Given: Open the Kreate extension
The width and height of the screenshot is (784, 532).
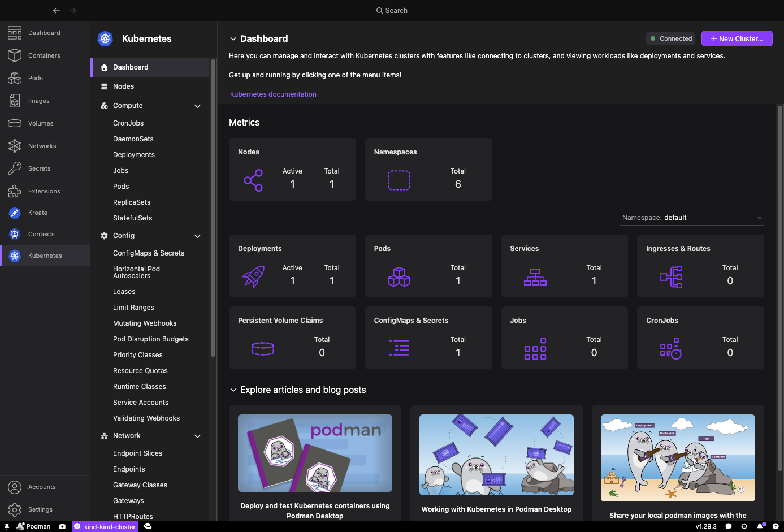Looking at the screenshot, I should pyautogui.click(x=45, y=213).
